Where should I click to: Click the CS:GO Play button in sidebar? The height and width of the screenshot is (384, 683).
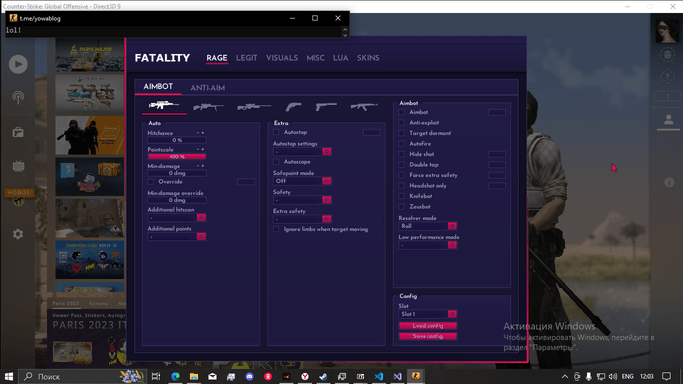(x=18, y=64)
